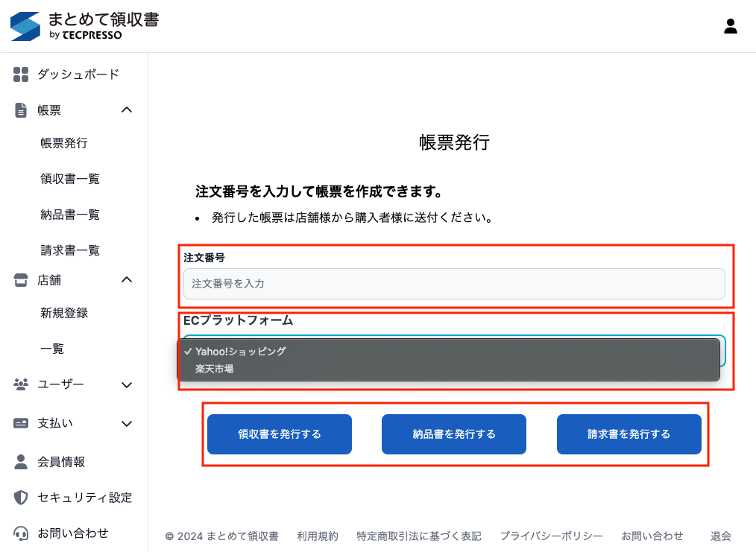This screenshot has height=552, width=756.
Task: Click the 支払い card icon
Action: point(21,423)
